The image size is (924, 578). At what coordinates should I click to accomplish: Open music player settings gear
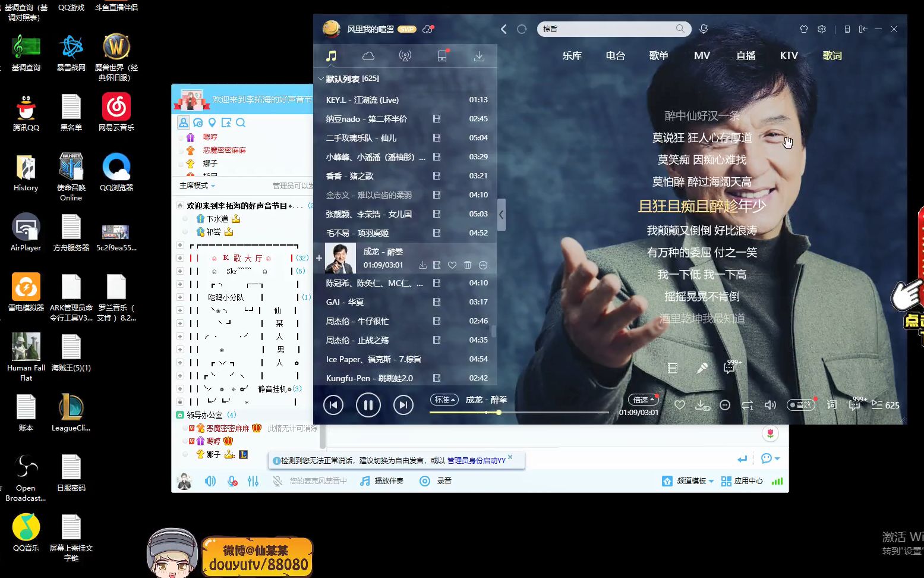pos(822,29)
